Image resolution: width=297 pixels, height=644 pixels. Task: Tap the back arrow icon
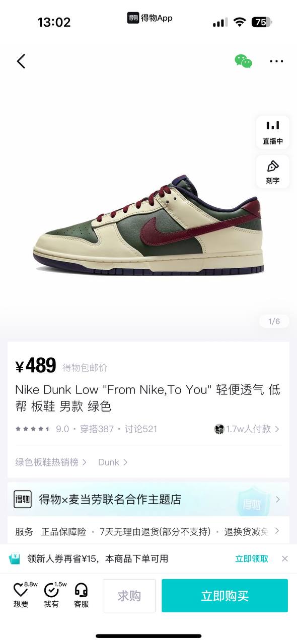21,61
